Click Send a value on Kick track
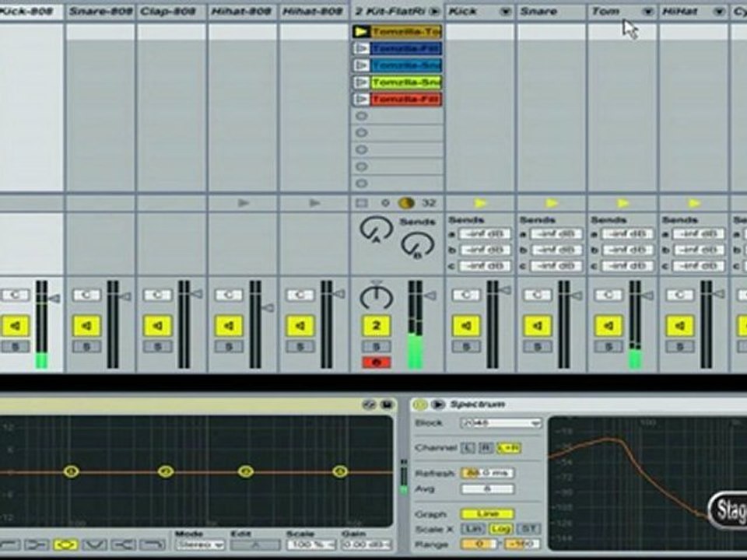 [485, 234]
